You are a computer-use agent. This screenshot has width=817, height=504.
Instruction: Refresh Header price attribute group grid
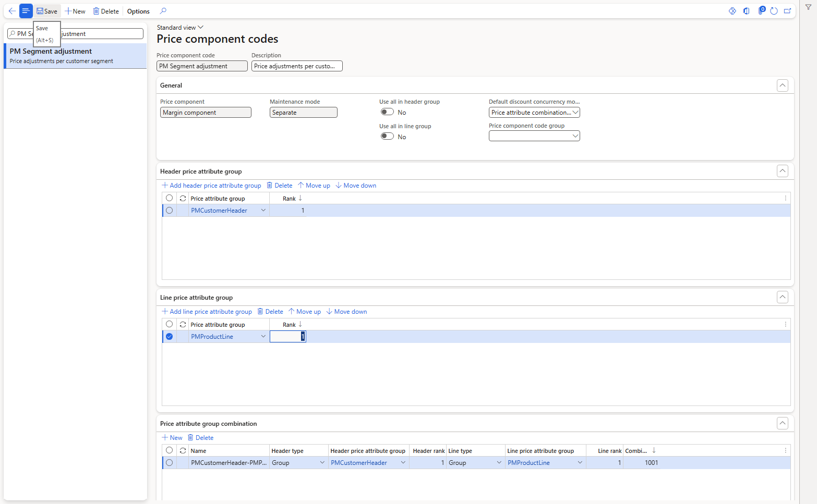183,199
